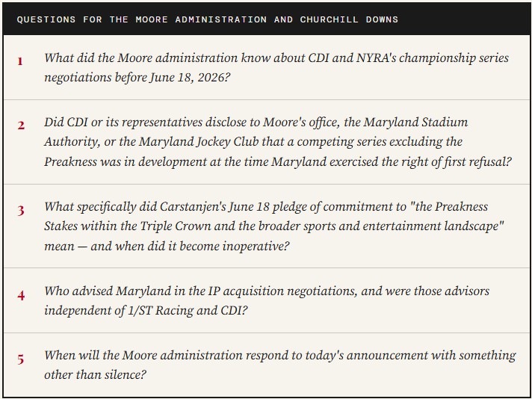Click 'and when did it become inoperative?' text
Screen dimensions: 532x399
[x=189, y=246]
